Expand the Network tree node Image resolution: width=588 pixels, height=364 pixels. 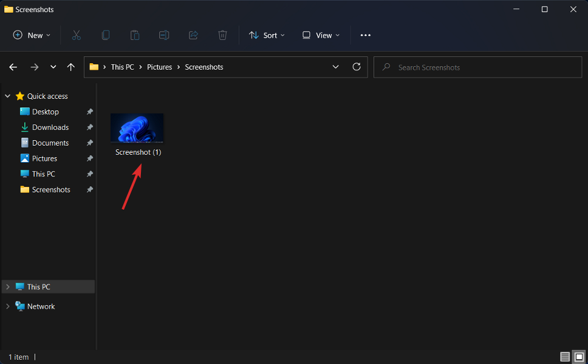[x=7, y=306]
